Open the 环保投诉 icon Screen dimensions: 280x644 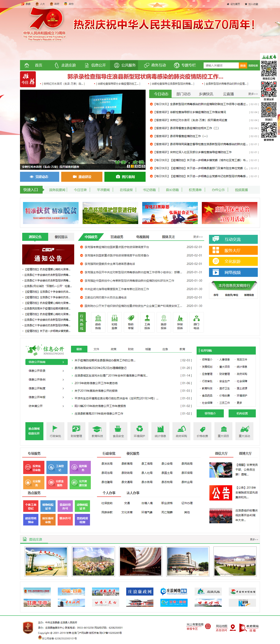click(x=180, y=322)
